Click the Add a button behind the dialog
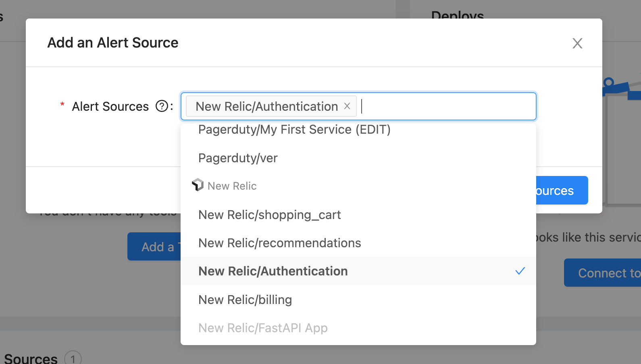The width and height of the screenshot is (641, 364). 154,246
